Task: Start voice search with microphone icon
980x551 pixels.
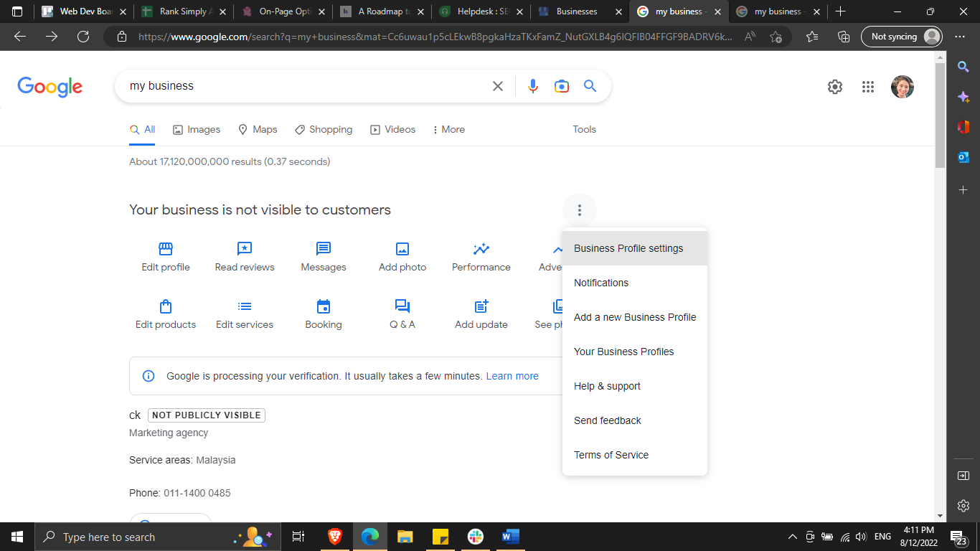Action: coord(532,86)
